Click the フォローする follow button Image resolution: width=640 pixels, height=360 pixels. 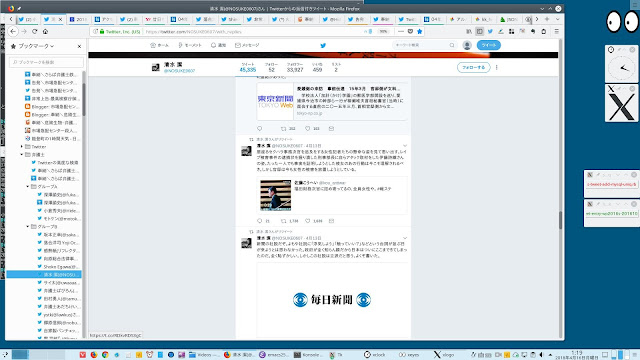pyautogui.click(x=473, y=67)
